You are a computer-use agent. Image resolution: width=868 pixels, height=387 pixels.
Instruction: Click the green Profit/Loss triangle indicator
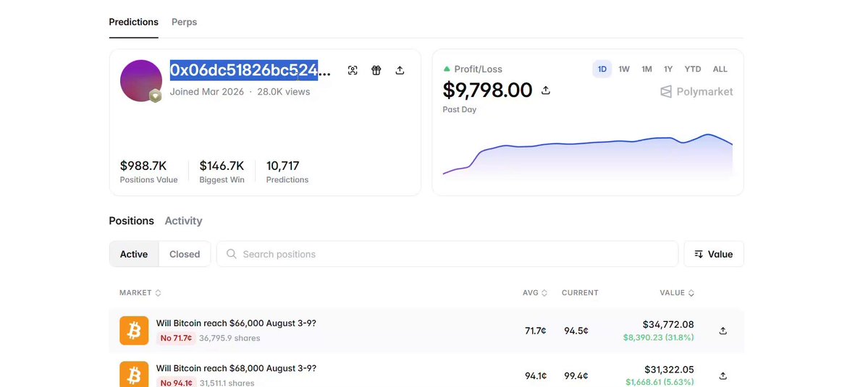[x=447, y=69]
